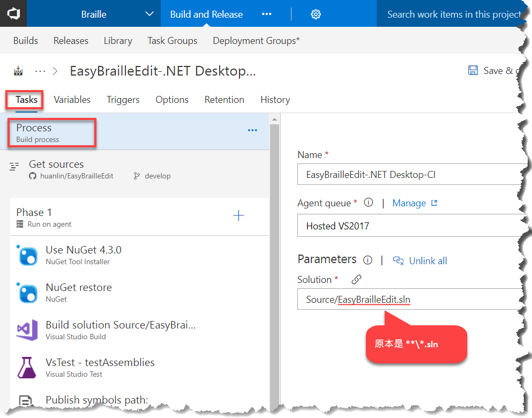This screenshot has height=418, width=532.
Task: Click the NuGet restore task icon
Action: pyautogui.click(x=27, y=293)
